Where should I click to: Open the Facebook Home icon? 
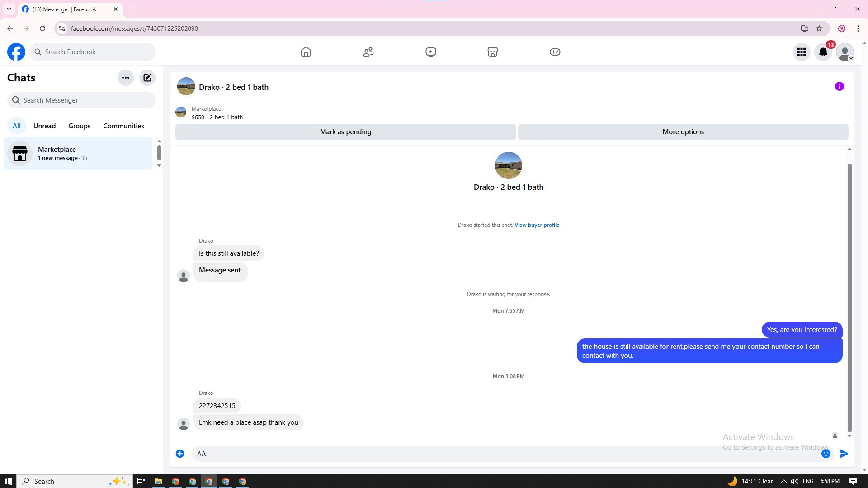(x=306, y=52)
